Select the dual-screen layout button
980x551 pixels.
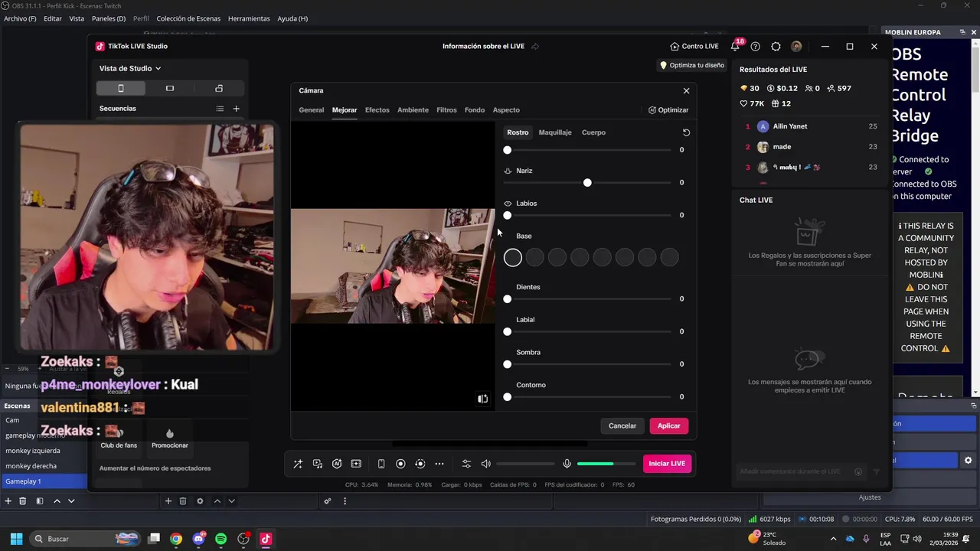[219, 88]
